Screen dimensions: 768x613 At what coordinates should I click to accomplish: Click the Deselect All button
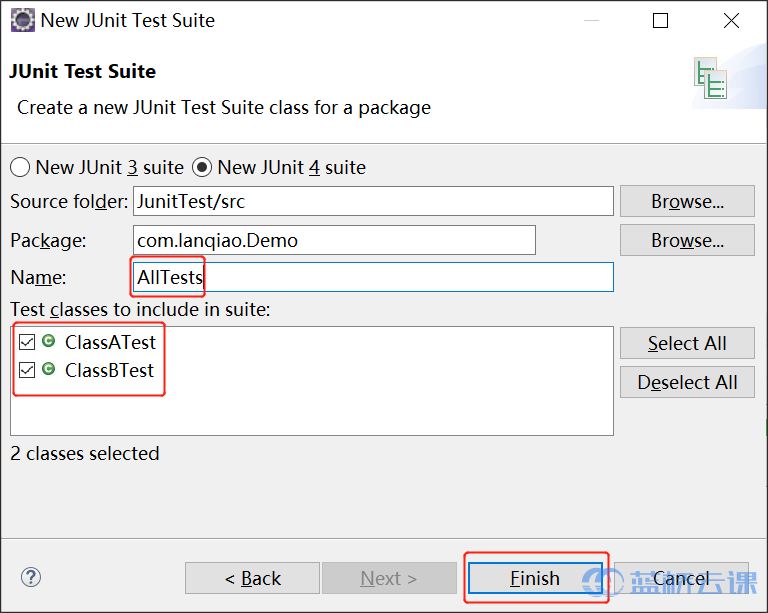pos(687,382)
